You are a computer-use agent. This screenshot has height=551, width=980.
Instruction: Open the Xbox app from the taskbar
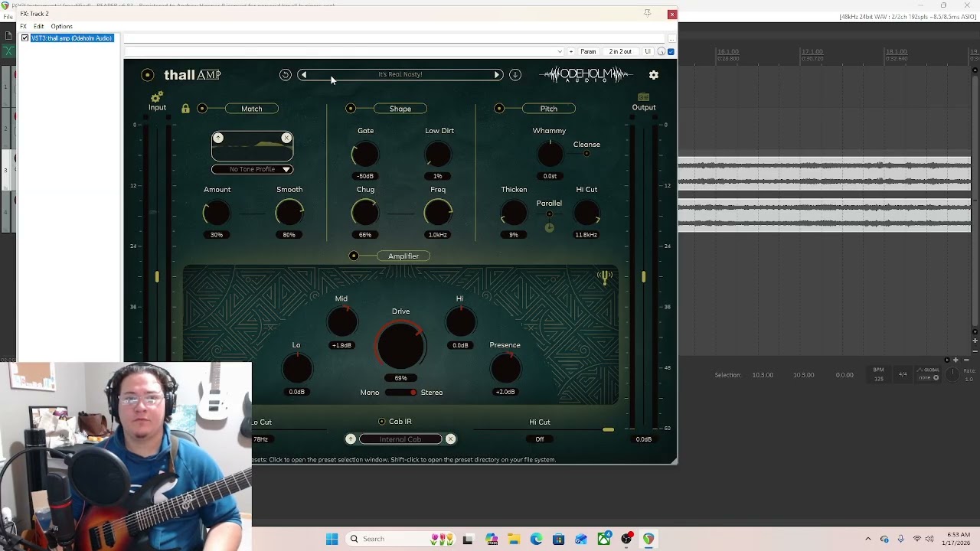(604, 539)
